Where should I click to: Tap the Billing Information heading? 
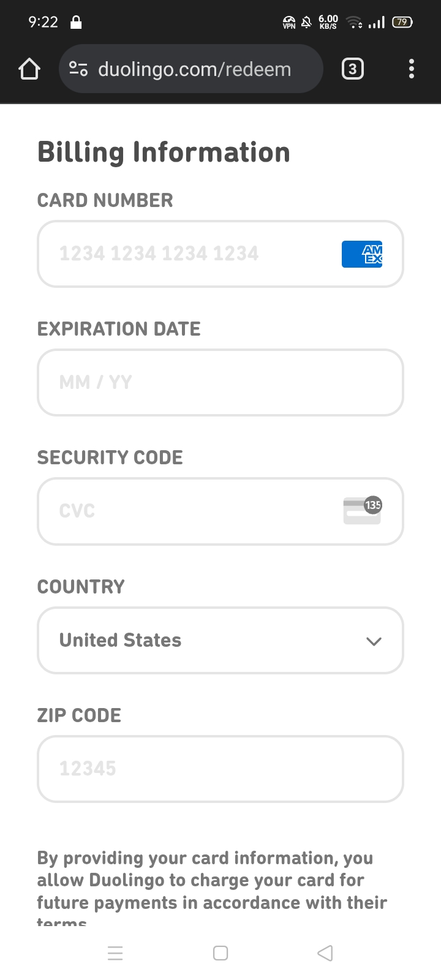[164, 152]
